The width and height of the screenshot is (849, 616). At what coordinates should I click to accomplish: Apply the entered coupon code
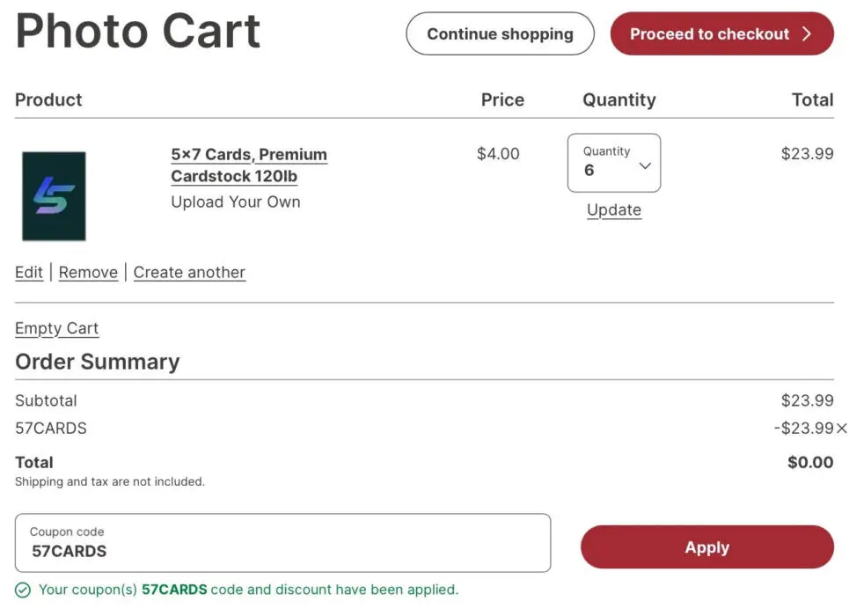706,546
